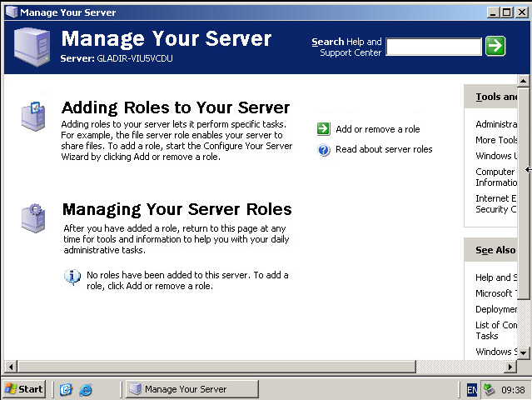Image resolution: width=532 pixels, height=400 pixels.
Task: Launch Internet Explorer from the quick launch bar
Action: [85, 389]
